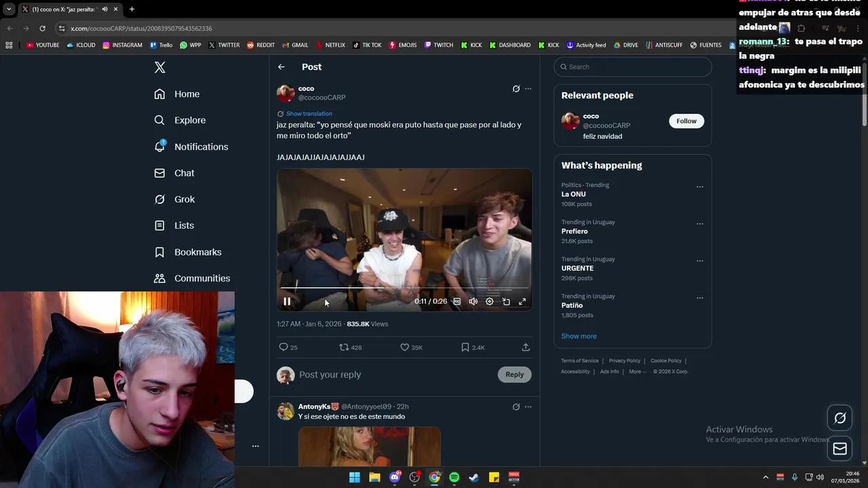Open more options on coco's post
Viewport: 868px width, 488px height.
[x=528, y=89]
